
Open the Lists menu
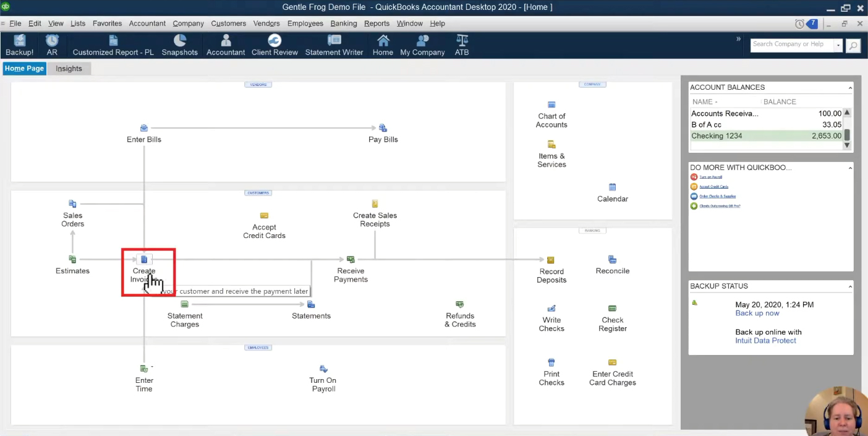coord(78,24)
